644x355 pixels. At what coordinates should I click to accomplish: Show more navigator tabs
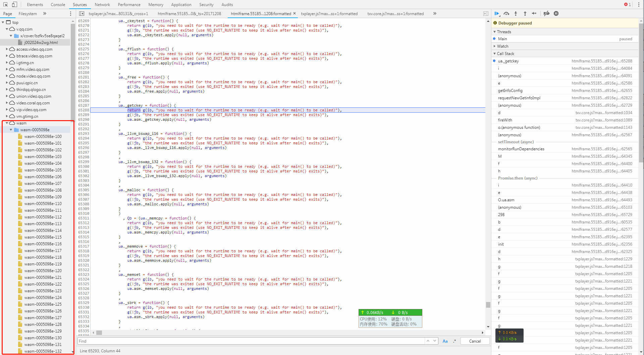[x=45, y=13]
